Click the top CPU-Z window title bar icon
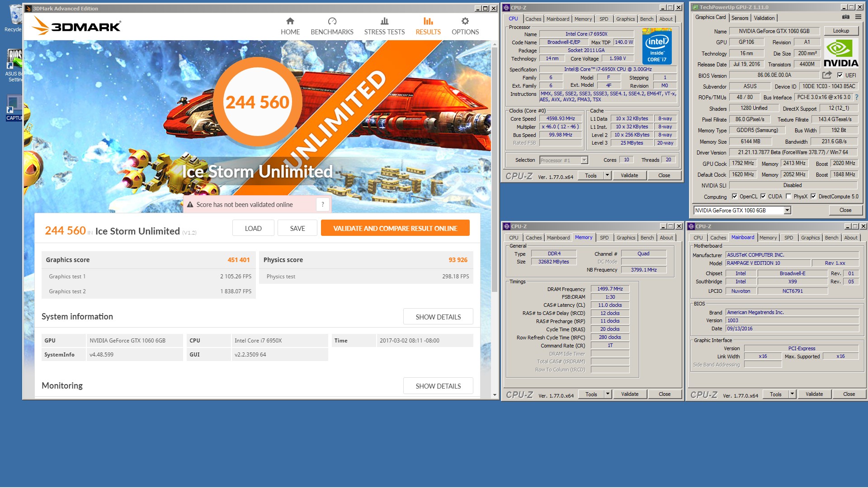 [507, 8]
